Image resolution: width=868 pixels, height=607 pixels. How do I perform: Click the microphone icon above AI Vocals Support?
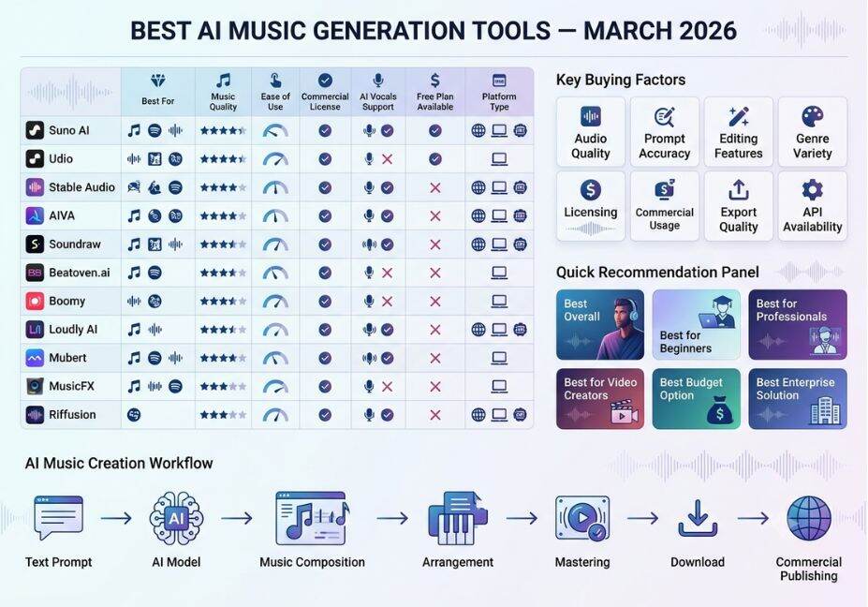[x=378, y=81]
